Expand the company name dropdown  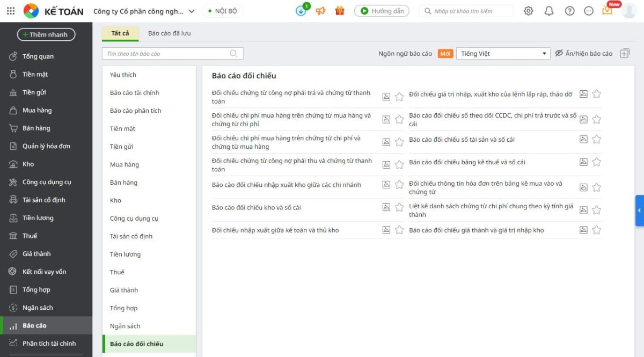click(x=192, y=11)
